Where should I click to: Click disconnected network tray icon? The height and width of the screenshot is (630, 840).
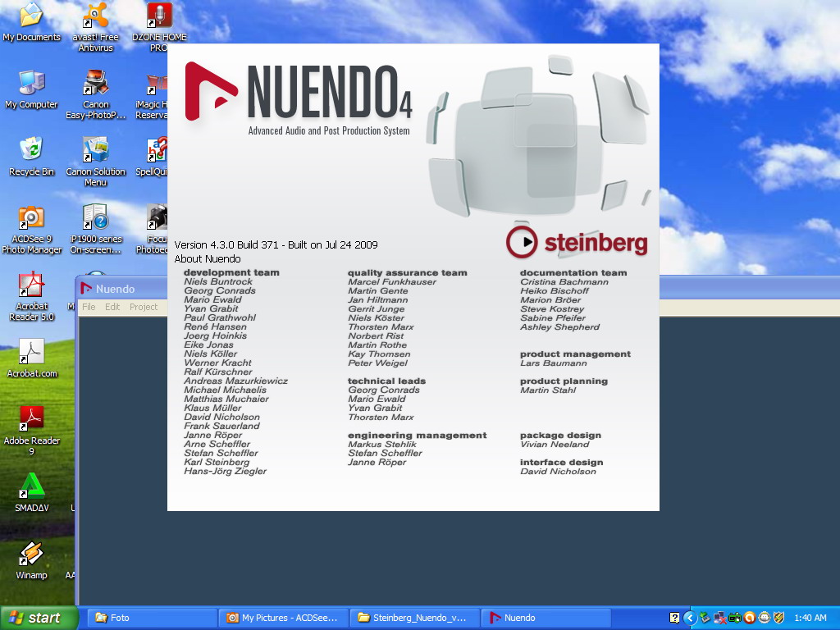click(x=720, y=618)
